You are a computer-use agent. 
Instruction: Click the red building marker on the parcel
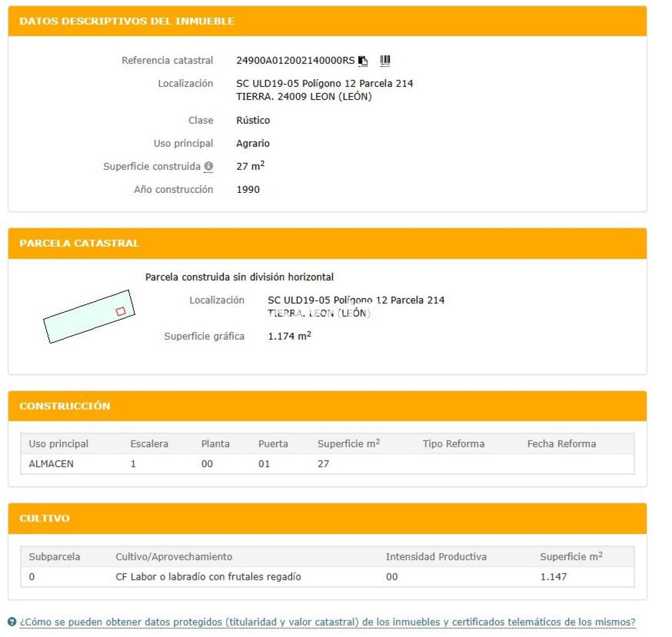coord(120,311)
